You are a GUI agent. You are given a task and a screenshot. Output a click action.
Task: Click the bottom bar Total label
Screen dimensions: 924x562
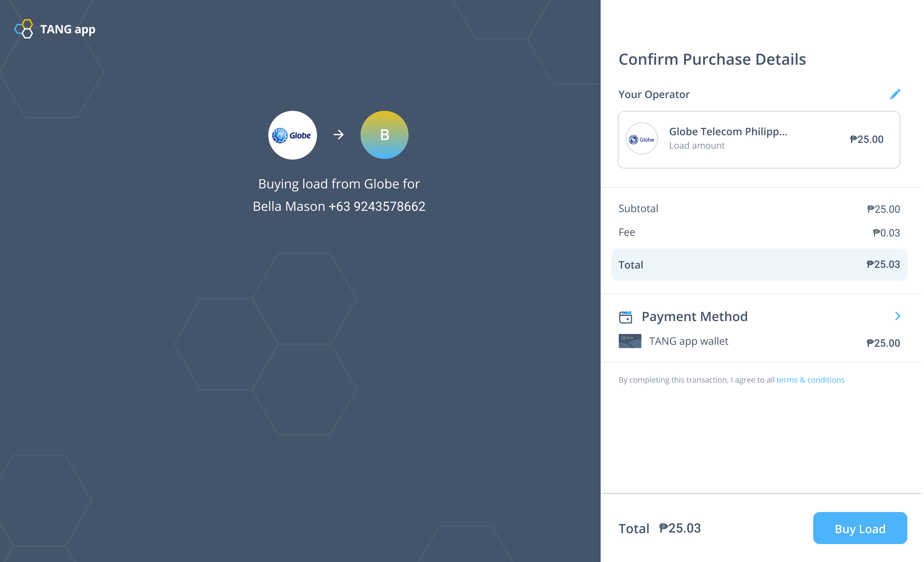[x=633, y=528]
